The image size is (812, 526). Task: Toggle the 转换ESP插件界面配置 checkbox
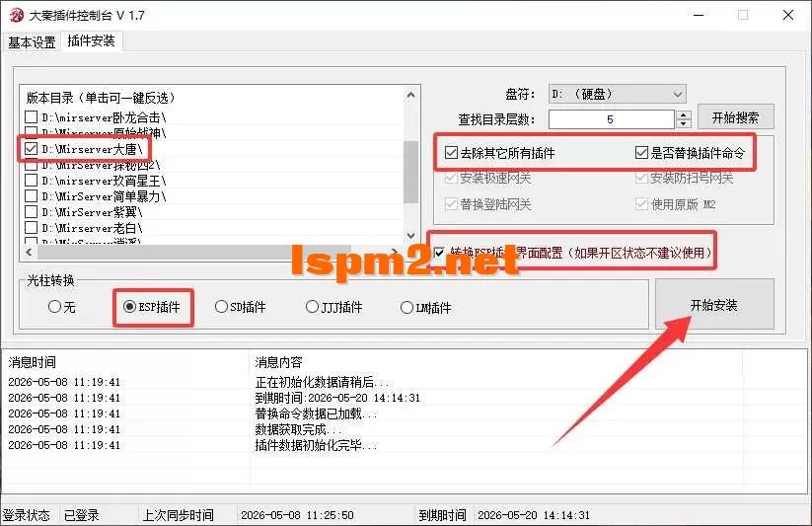point(440,253)
